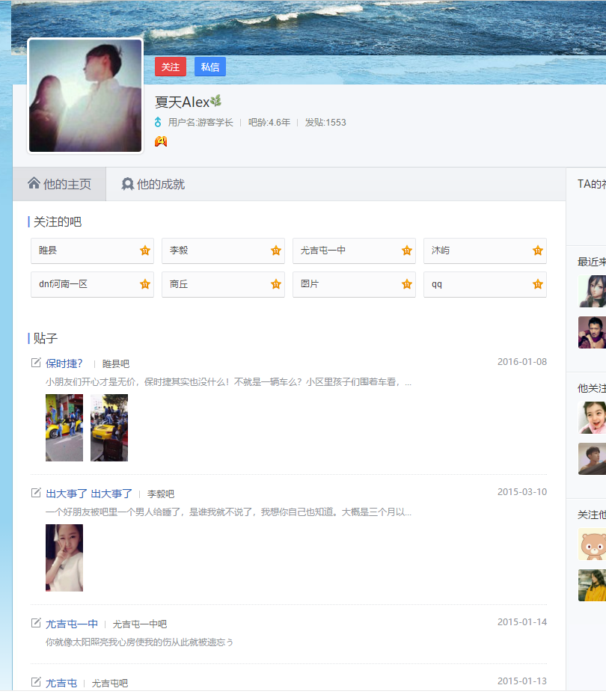Open the smiling girl avatar under 他关注
This screenshot has height=700, width=606.
coord(592,417)
